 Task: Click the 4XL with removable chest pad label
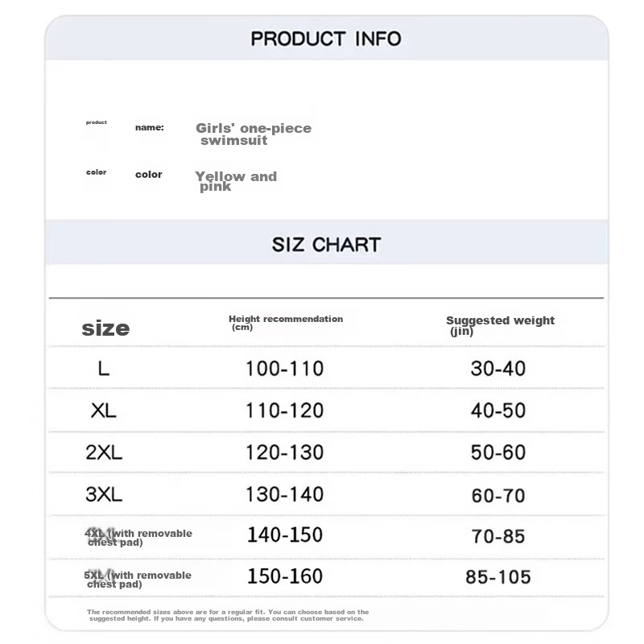click(138, 537)
